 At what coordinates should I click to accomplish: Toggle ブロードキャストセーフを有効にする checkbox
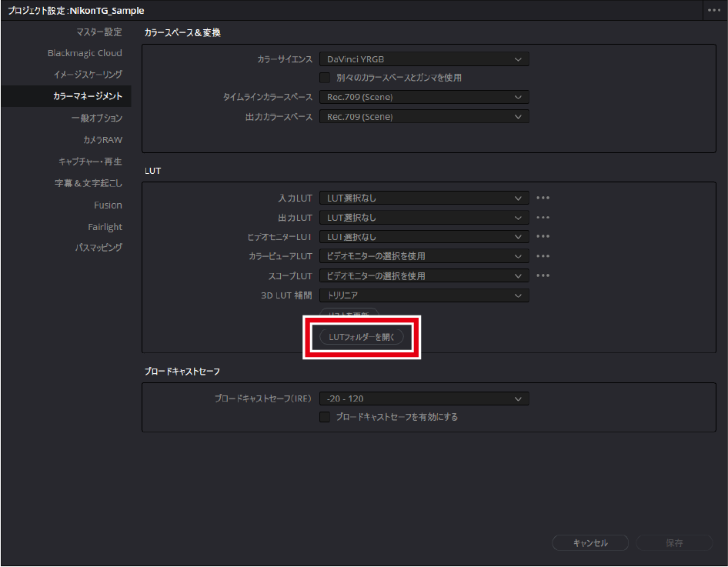click(325, 417)
